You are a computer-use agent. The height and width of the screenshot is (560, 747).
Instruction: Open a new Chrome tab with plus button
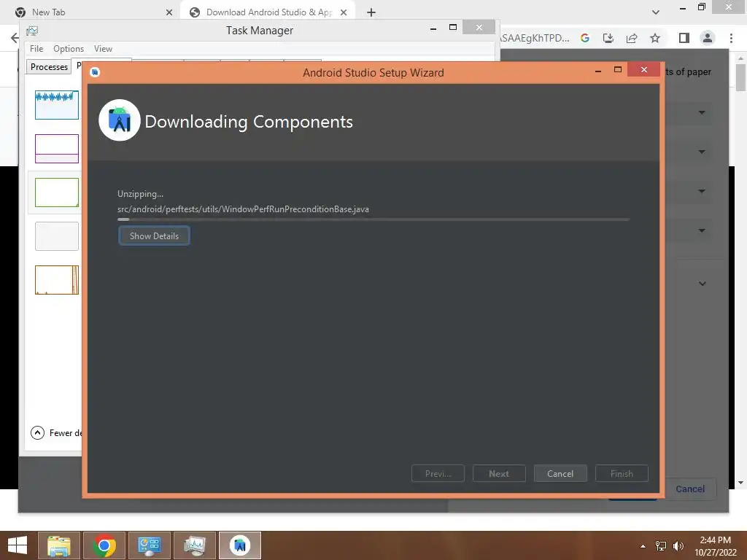371,12
